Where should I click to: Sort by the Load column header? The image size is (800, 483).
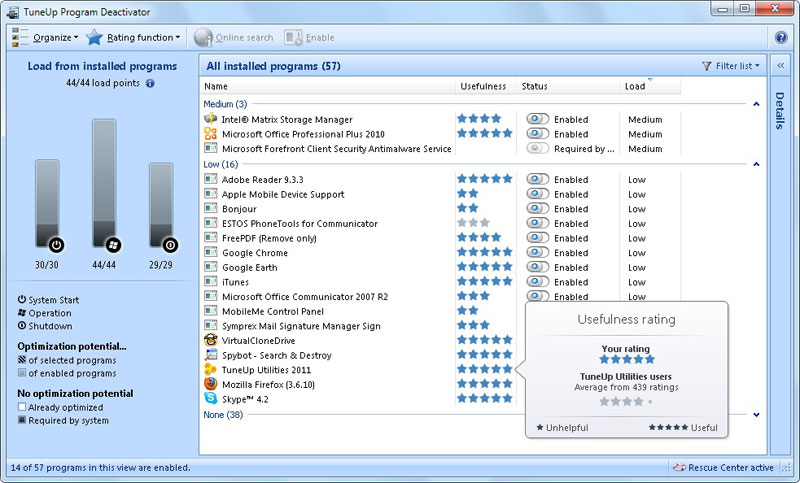tap(650, 86)
